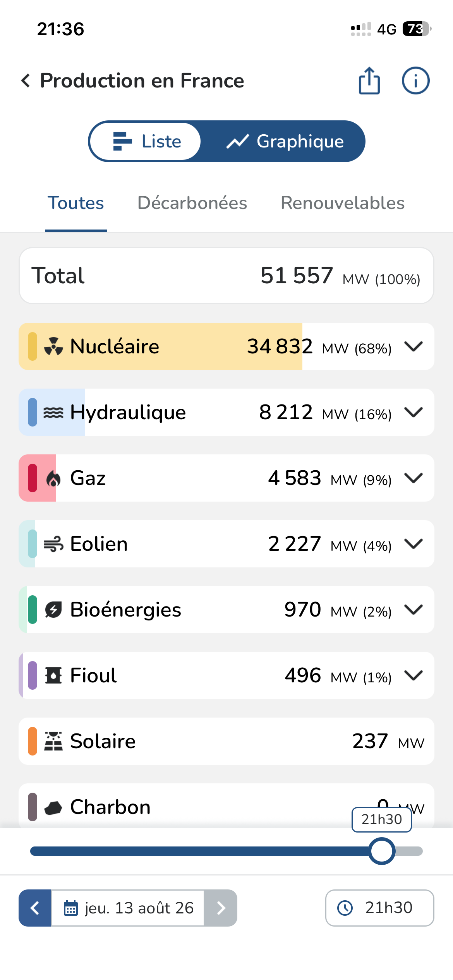The height and width of the screenshot is (980, 453).
Task: Go to previous day button
Action: pos(35,908)
